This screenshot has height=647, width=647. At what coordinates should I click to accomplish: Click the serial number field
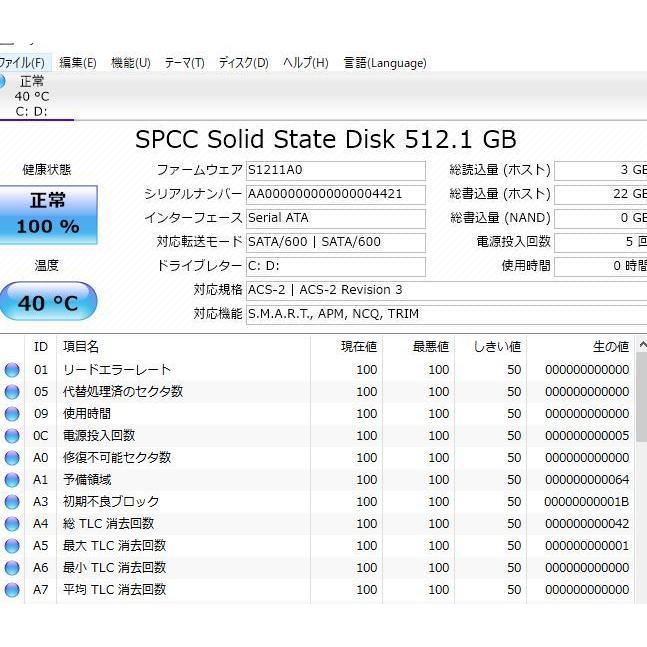pos(335,194)
